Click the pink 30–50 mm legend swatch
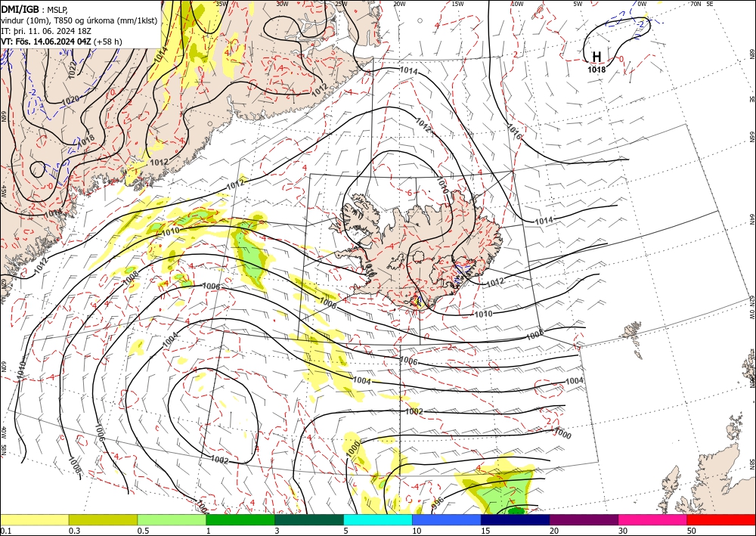The height and width of the screenshot is (536, 756). pos(653,519)
